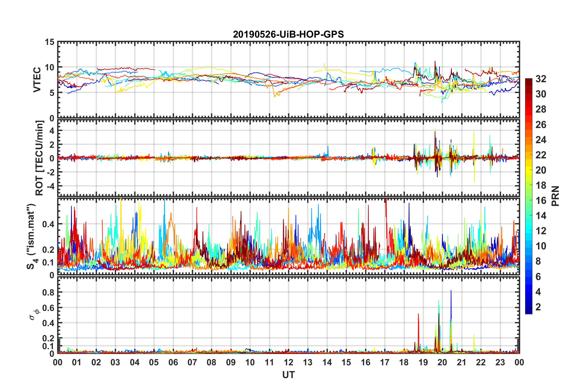Click the leftmost 00 x-axis tick label
577x392 pixels.
point(58,362)
